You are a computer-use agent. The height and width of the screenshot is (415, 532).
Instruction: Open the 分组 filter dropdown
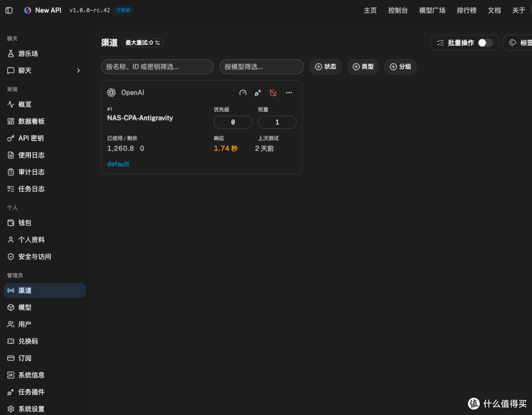(400, 67)
